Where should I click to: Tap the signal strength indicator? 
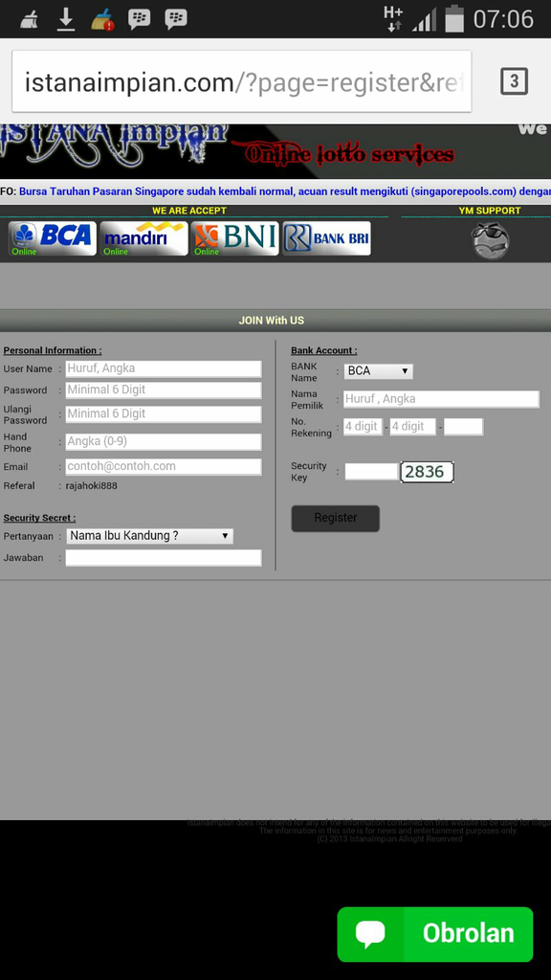pyautogui.click(x=424, y=20)
